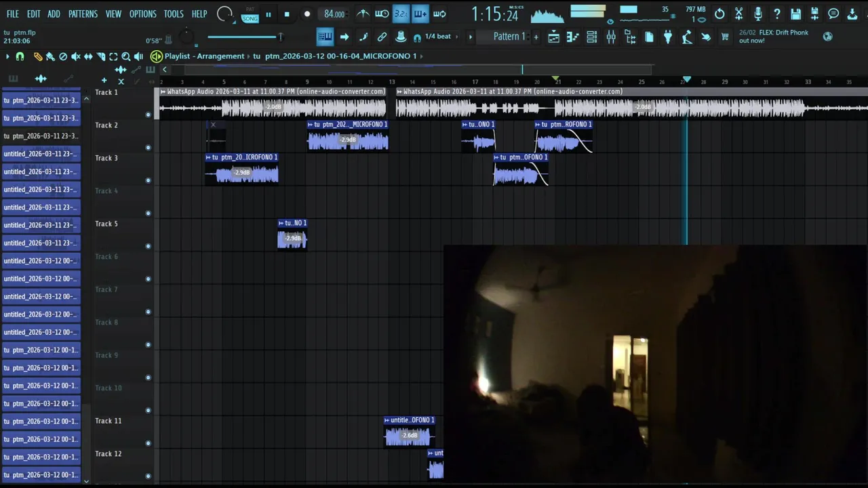Open the TOOLS menu

[x=174, y=14]
